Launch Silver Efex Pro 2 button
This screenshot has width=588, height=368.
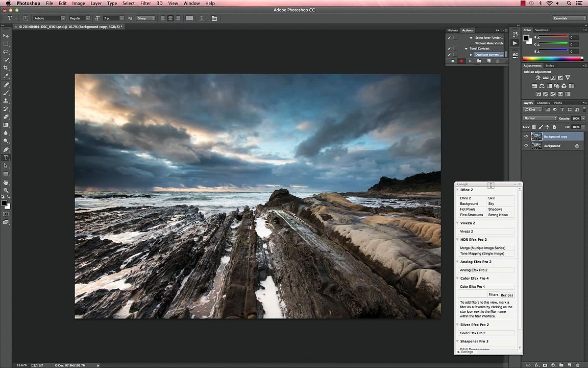tap(473, 333)
